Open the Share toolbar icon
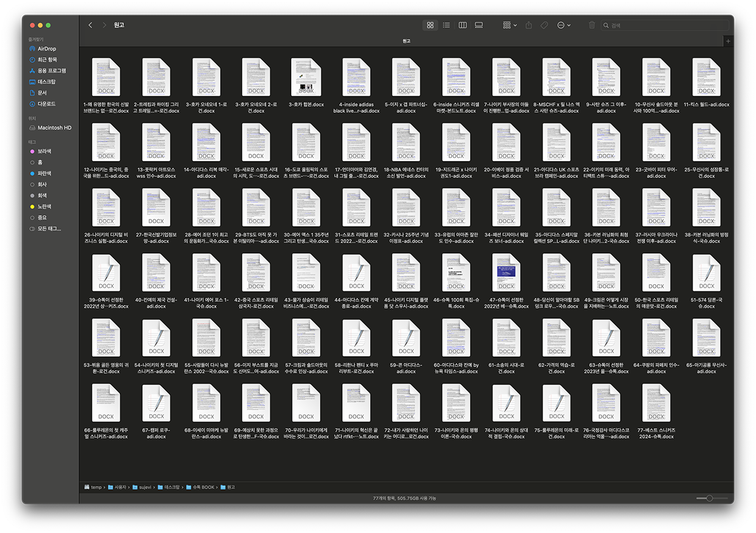Screen dimensions: 756x533 pos(529,25)
